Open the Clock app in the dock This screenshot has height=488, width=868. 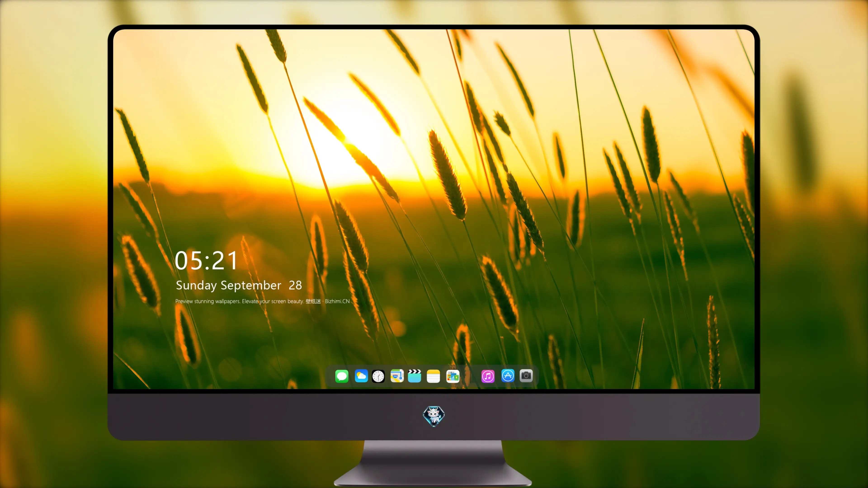point(378,376)
